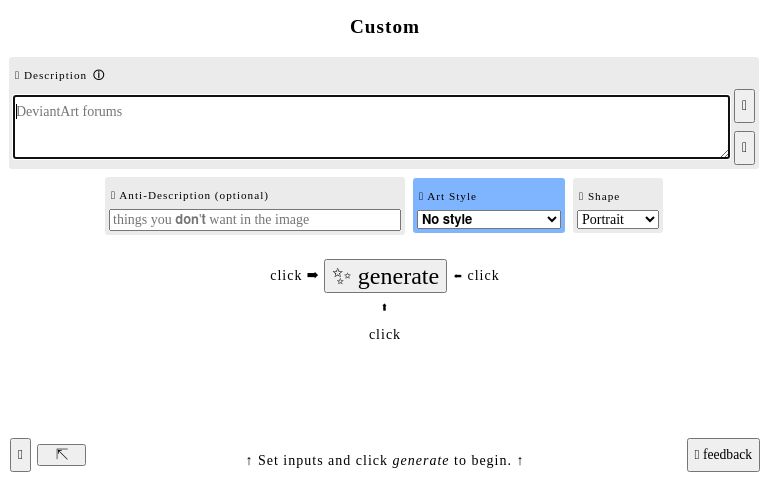Open the Art Style dropdown
The image size is (768, 480).
(488, 219)
